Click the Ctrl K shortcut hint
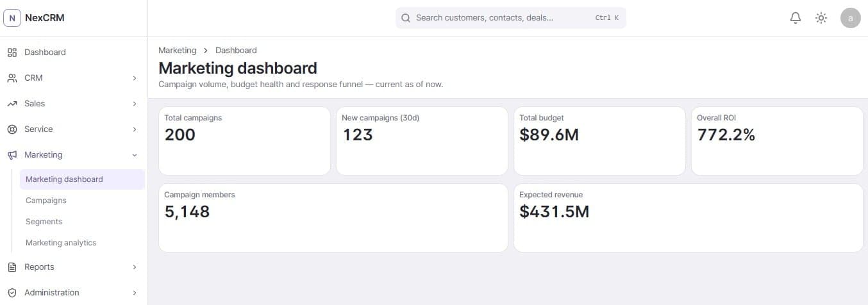 tap(607, 18)
